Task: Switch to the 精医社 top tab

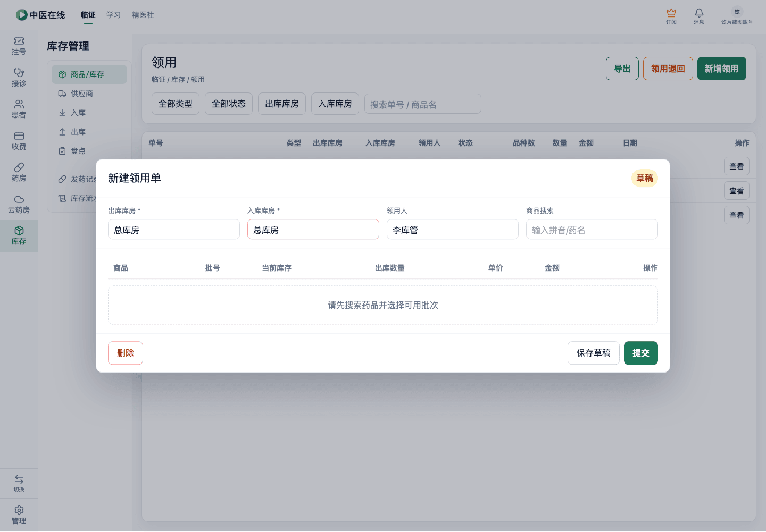Action: point(143,15)
